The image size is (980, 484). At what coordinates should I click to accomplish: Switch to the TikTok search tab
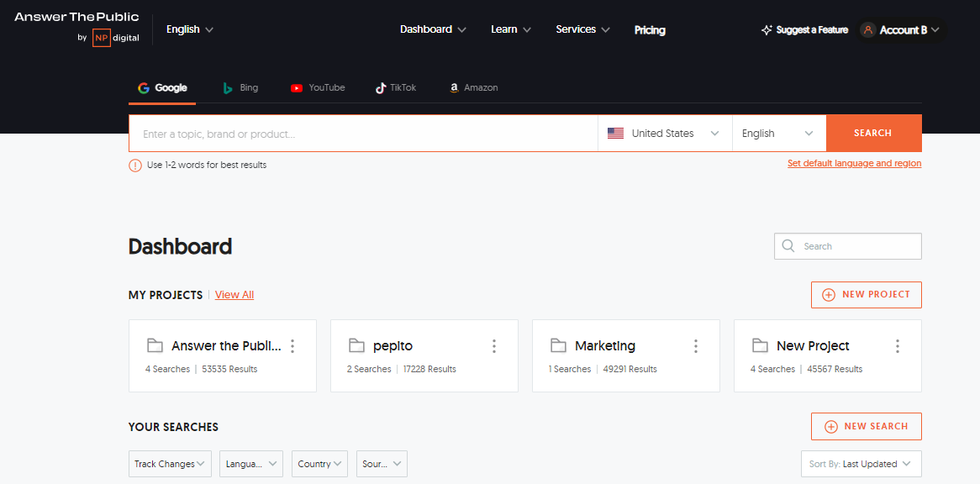tap(396, 88)
